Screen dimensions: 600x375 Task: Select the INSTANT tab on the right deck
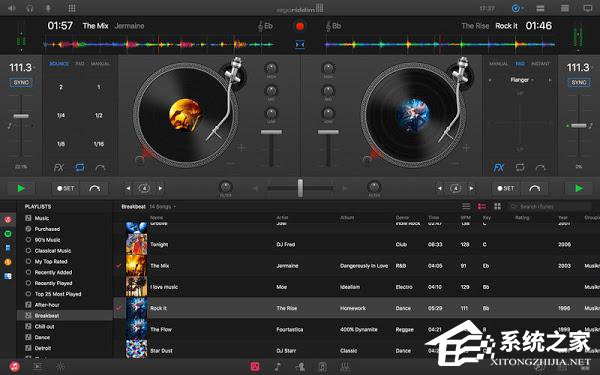pyautogui.click(x=540, y=64)
